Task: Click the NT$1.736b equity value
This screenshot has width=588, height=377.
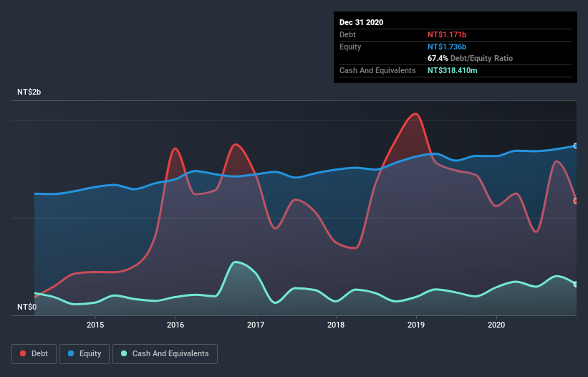Action: pyautogui.click(x=447, y=47)
